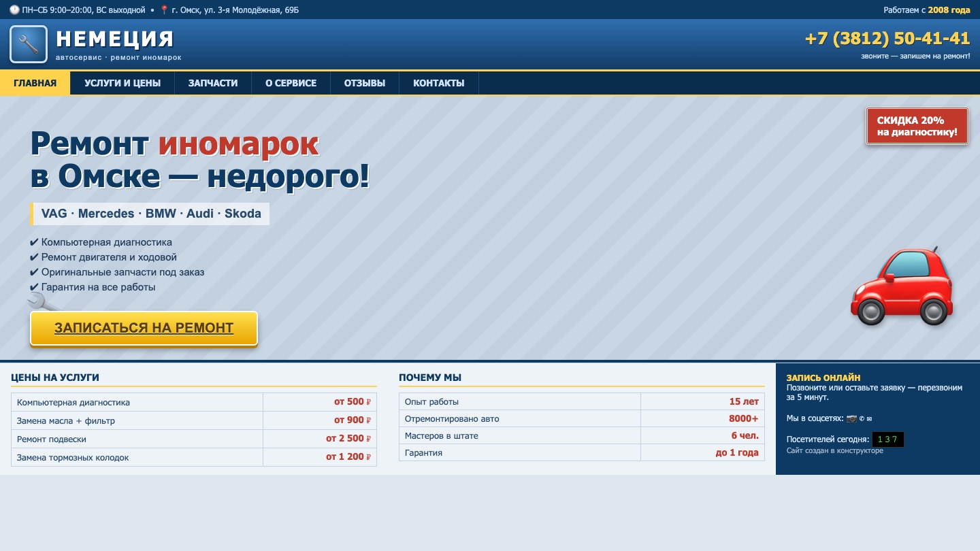Click the brand list 'VAG · Mercedes · BMW · Audi · Skoda'
The image size is (980, 551).
pos(151,214)
